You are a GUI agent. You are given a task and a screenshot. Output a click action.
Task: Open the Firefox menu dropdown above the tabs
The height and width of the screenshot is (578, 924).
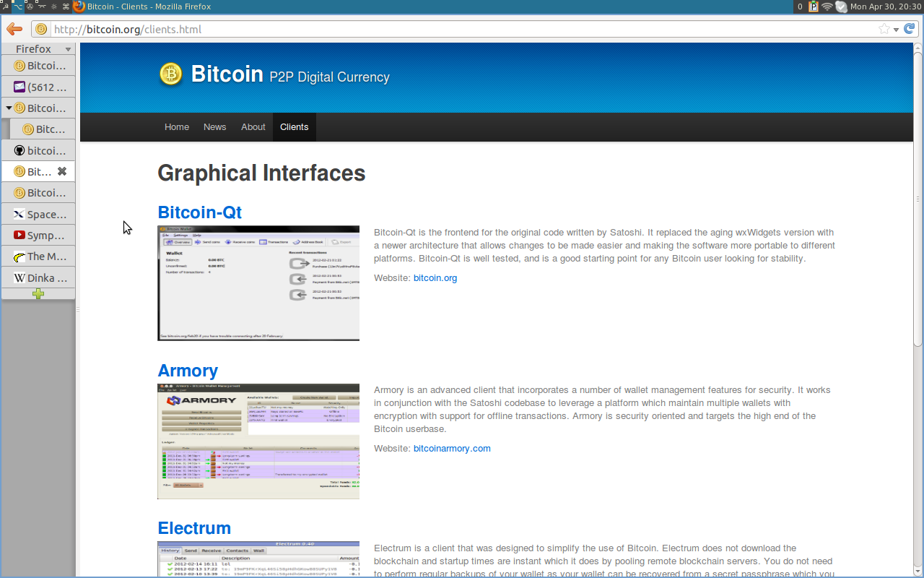coord(38,49)
